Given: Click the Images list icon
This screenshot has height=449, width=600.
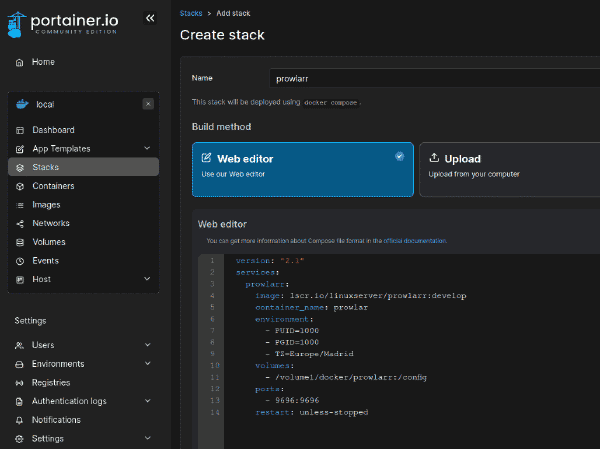Looking at the screenshot, I should (x=20, y=206).
